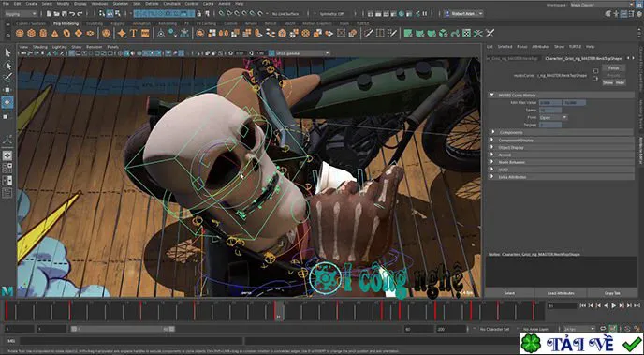The width and height of the screenshot is (644, 355).
Task: Click the Copy Tab button
Action: [x=613, y=293]
